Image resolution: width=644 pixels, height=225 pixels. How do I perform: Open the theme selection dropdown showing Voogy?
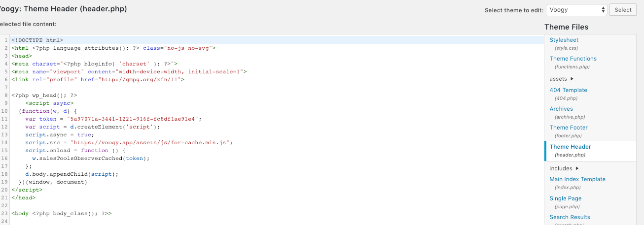pyautogui.click(x=577, y=10)
